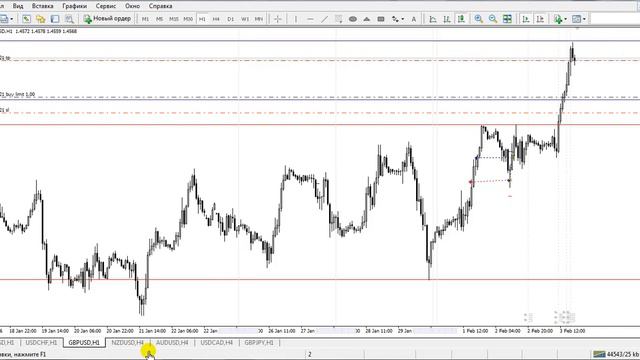The image size is (640, 360).
Task: Set timeframe to M5
Action: pos(159,19)
